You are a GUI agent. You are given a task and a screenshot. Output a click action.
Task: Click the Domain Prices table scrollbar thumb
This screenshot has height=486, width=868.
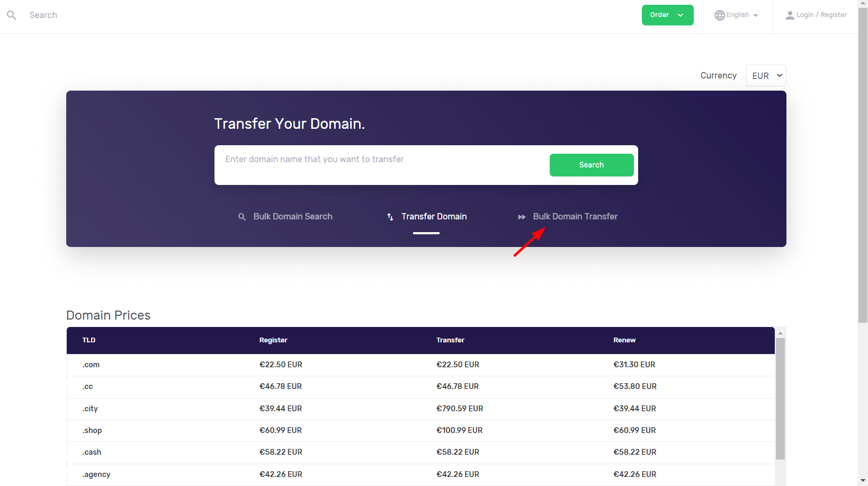pos(780,399)
